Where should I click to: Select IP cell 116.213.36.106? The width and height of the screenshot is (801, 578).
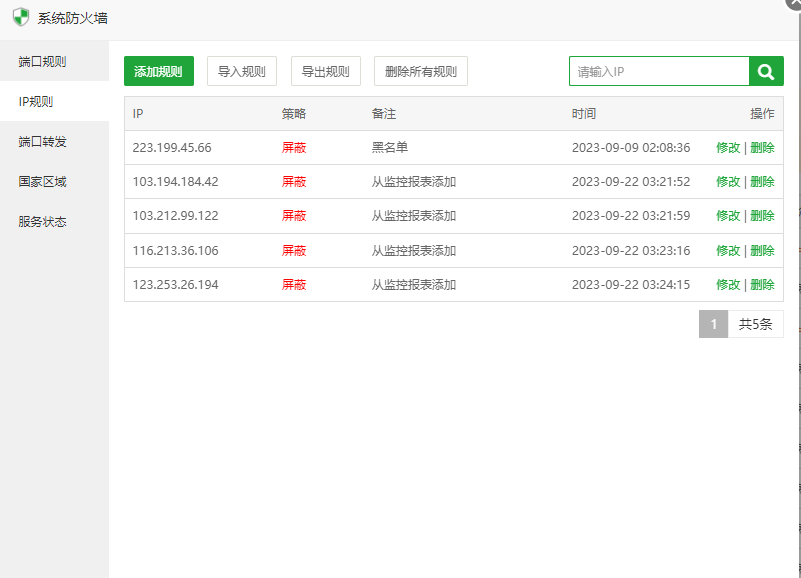click(x=175, y=250)
